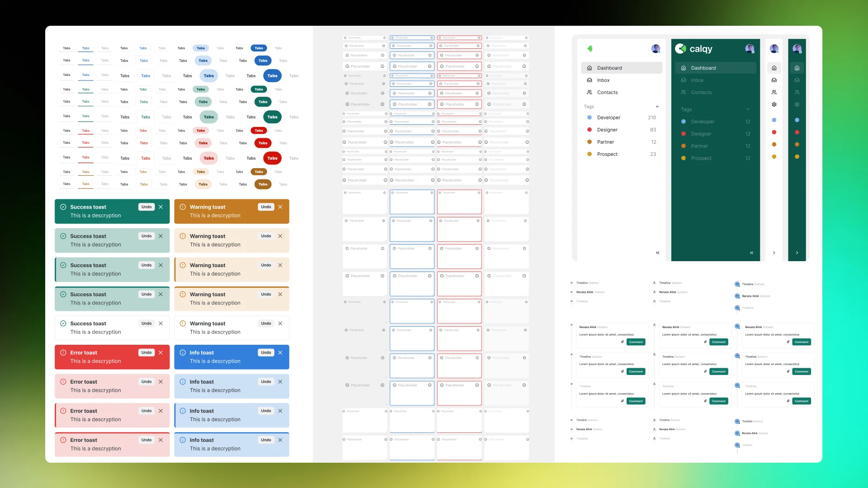Open Contacts in the dark calqy sidebar
868x488 pixels.
click(x=716, y=92)
